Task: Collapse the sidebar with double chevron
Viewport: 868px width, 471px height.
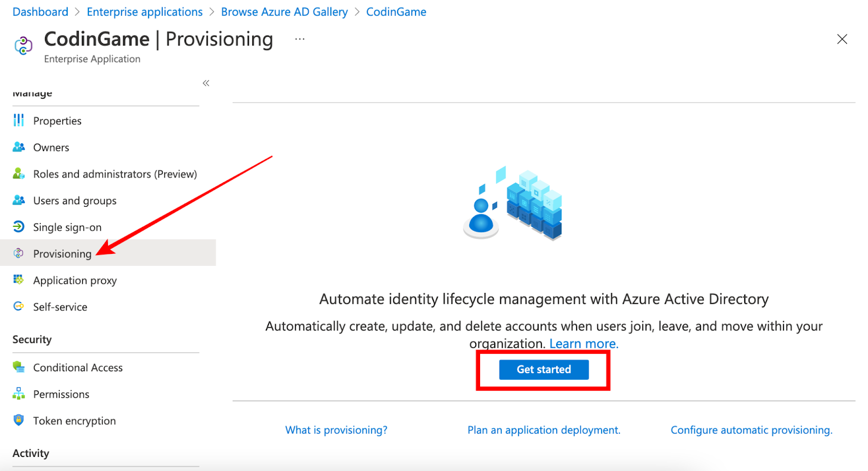Action: point(206,83)
